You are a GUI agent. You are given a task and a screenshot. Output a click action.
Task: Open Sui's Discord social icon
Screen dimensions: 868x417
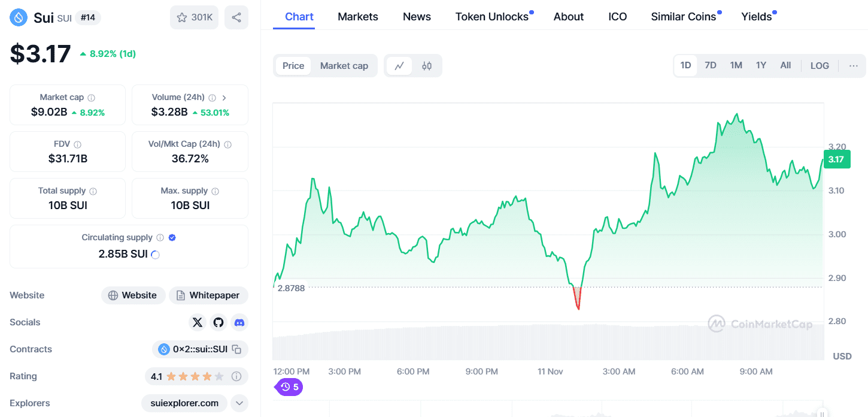[x=239, y=322]
